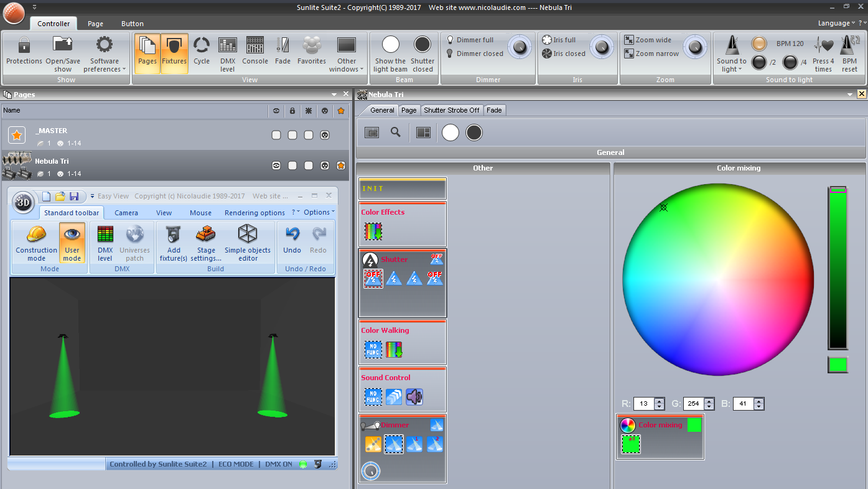Viewport: 868px width, 489px height.
Task: Show the DMX level window in ribbon
Action: [228, 54]
